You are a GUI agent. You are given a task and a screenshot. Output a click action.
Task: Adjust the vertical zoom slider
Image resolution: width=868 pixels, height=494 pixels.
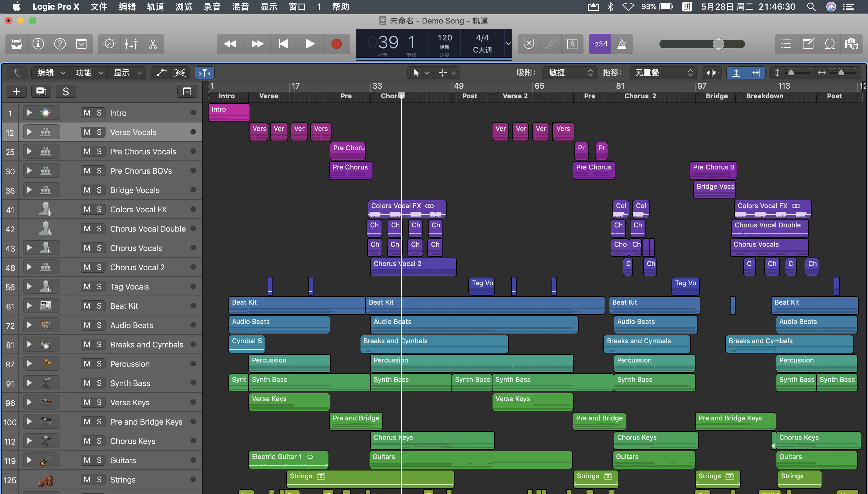(798, 73)
